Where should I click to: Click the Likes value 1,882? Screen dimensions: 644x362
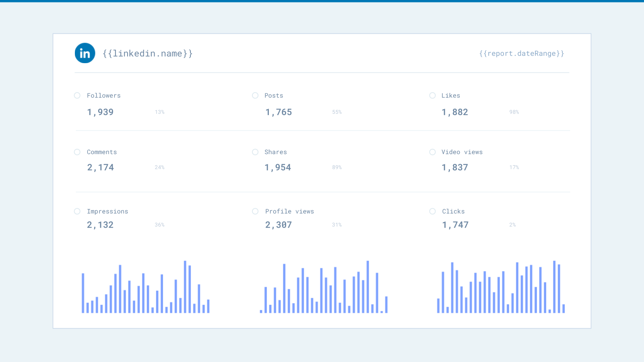coord(455,112)
